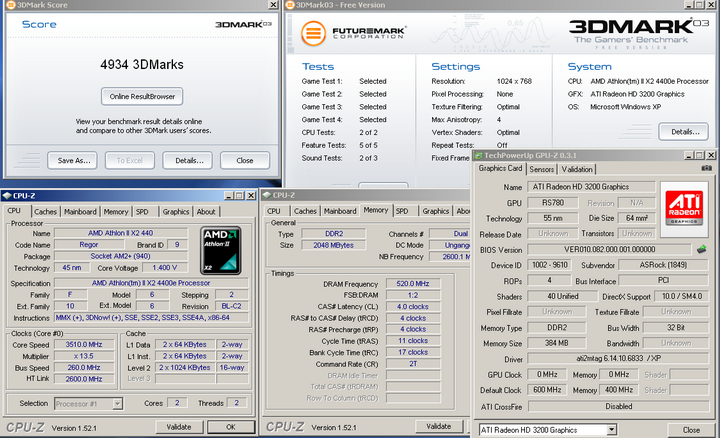The width and height of the screenshot is (720, 438).
Task: Click the Specification AMD Athlon II X2 4400e field
Action: (x=151, y=283)
